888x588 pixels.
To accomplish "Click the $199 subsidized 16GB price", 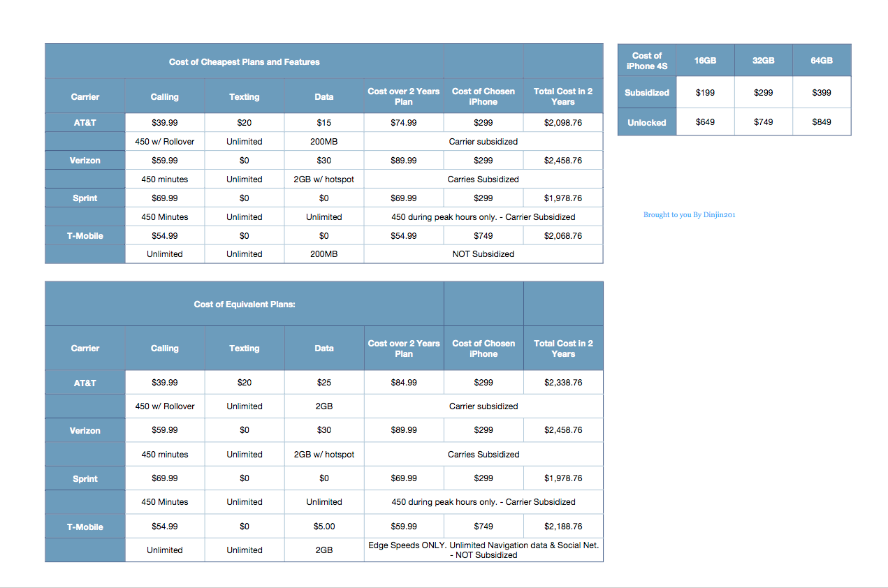I will [706, 92].
